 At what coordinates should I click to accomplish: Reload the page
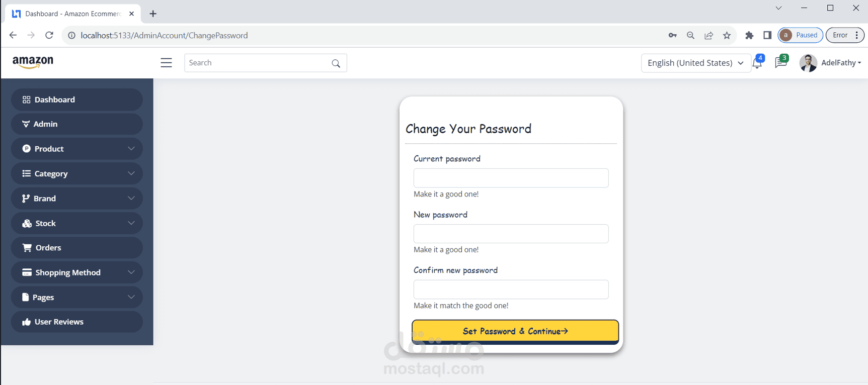pyautogui.click(x=49, y=35)
